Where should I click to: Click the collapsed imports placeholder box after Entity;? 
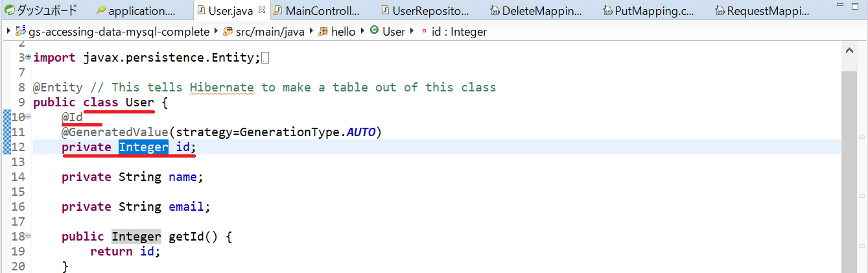[x=264, y=58]
